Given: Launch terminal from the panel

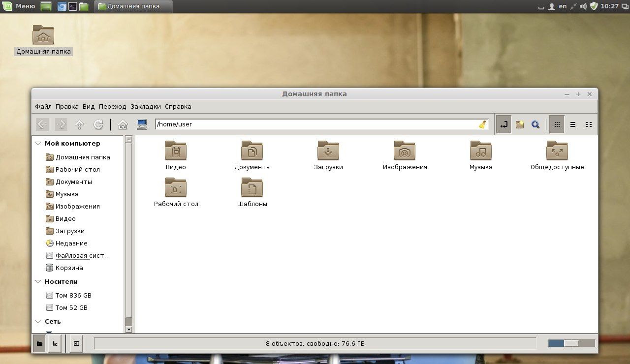Looking at the screenshot, I should pyautogui.click(x=73, y=6).
